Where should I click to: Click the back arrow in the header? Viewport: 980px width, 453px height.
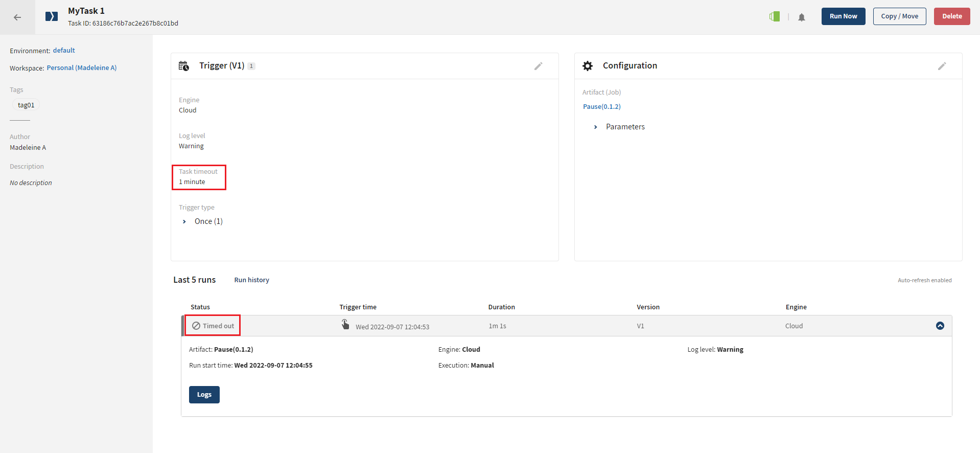tap(17, 17)
